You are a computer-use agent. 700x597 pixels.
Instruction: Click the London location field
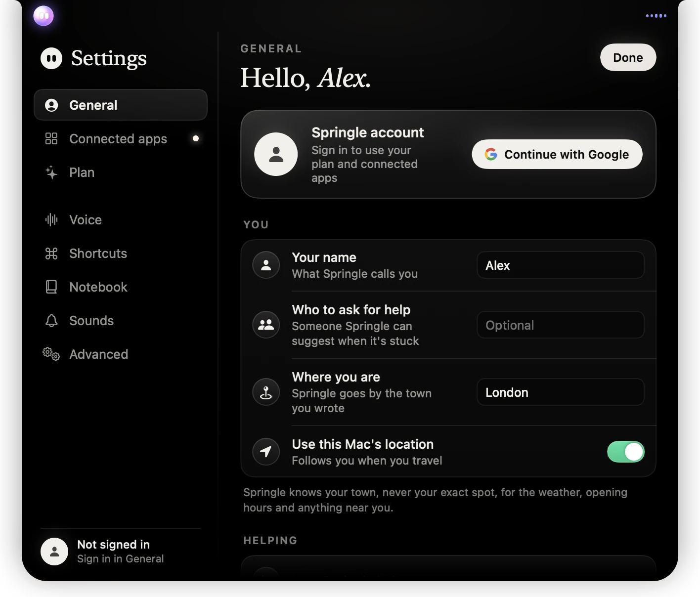(x=561, y=392)
